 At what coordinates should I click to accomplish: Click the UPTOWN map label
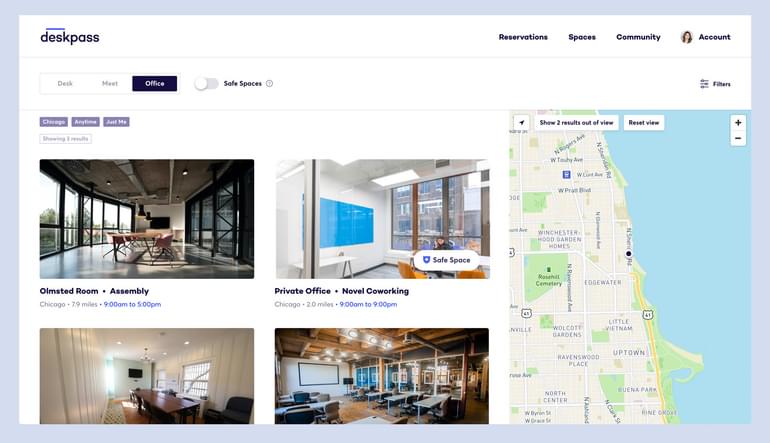[x=629, y=353]
